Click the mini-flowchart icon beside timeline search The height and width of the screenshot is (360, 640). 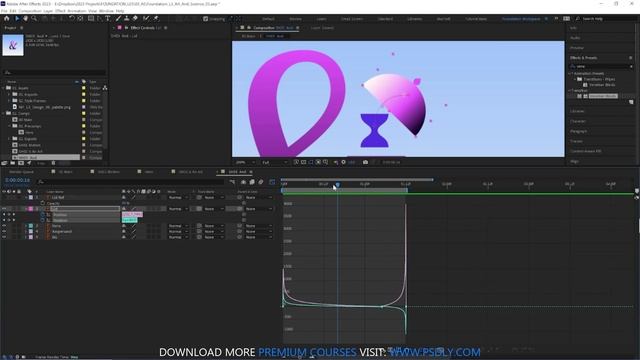point(232,182)
